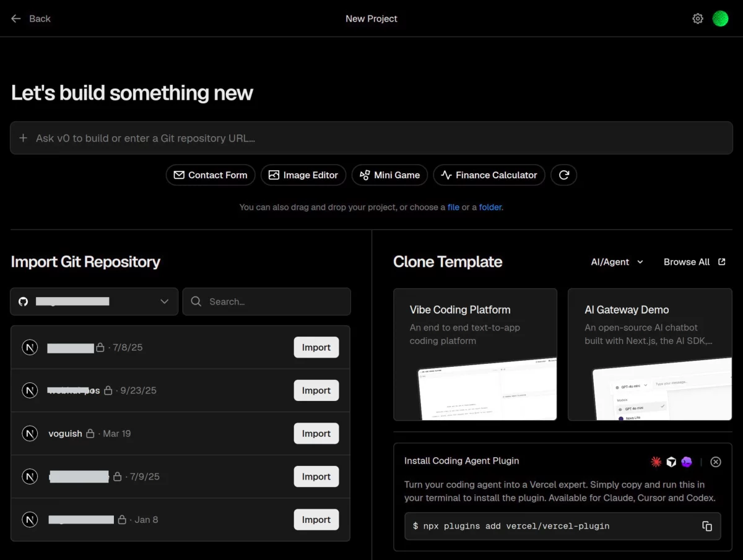Pick the Finance Calculator suggestion
This screenshot has width=743, height=560.
coord(489,175)
